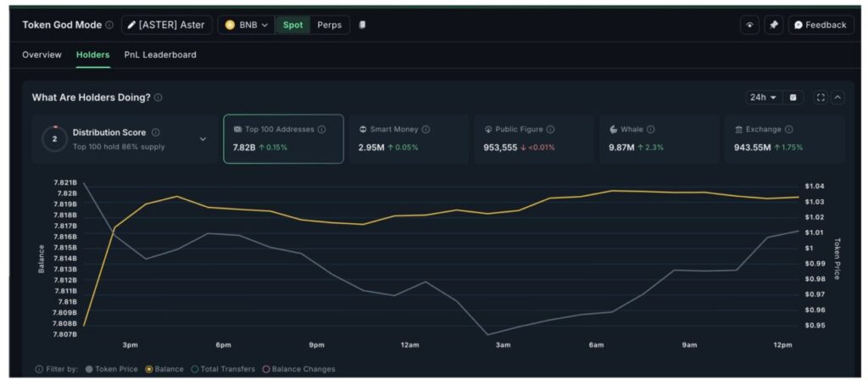Click the eye watch icon in header
This screenshot has height=386, width=868.
point(749,25)
